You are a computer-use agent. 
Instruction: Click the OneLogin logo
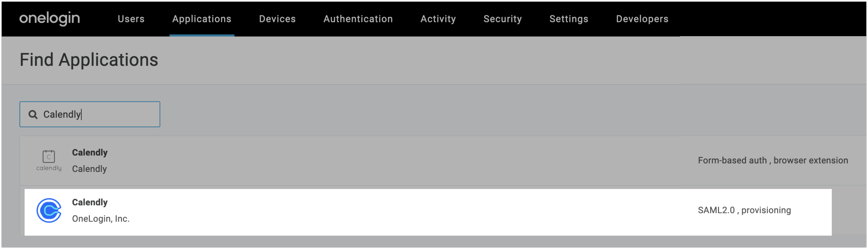pos(50,19)
